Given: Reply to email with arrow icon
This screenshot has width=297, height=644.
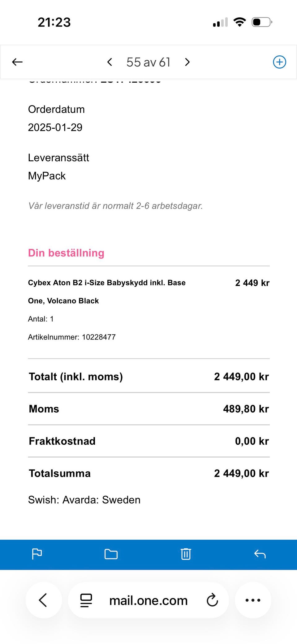Looking at the screenshot, I should click(x=260, y=554).
